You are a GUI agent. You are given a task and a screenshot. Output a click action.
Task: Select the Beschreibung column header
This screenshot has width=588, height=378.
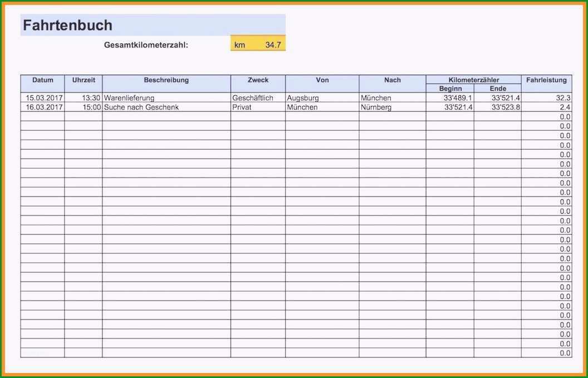[166, 84]
